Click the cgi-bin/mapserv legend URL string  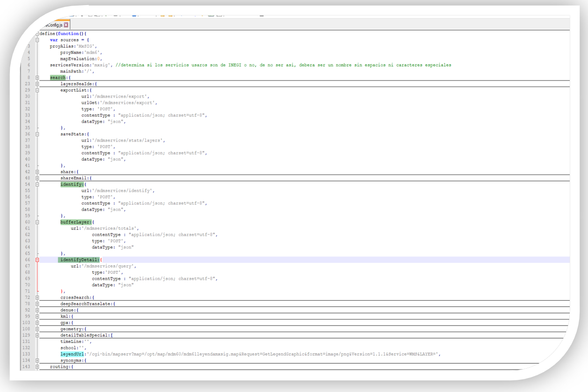(x=263, y=355)
